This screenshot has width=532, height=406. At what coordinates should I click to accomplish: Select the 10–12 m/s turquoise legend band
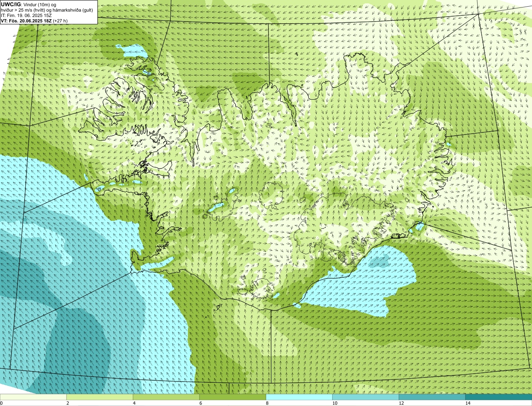click(366, 397)
